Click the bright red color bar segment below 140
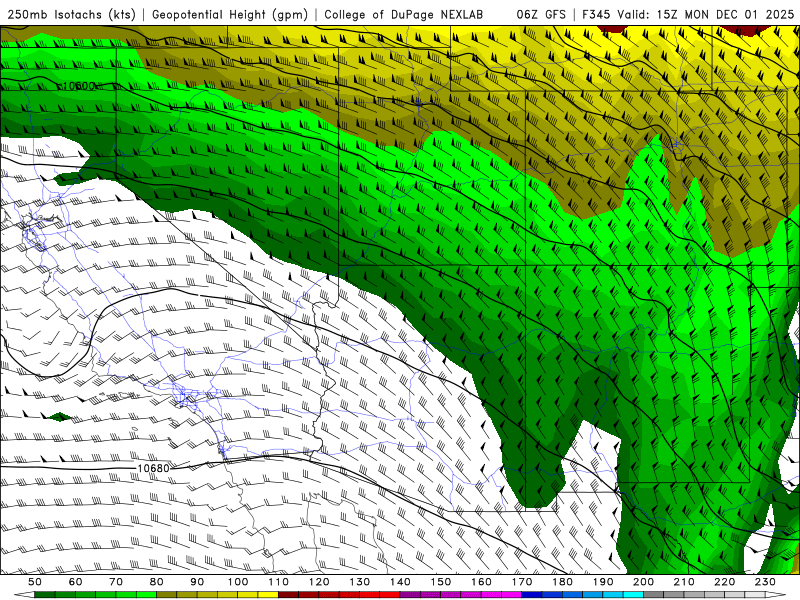Screen dimensions: 800x600 click(x=390, y=595)
